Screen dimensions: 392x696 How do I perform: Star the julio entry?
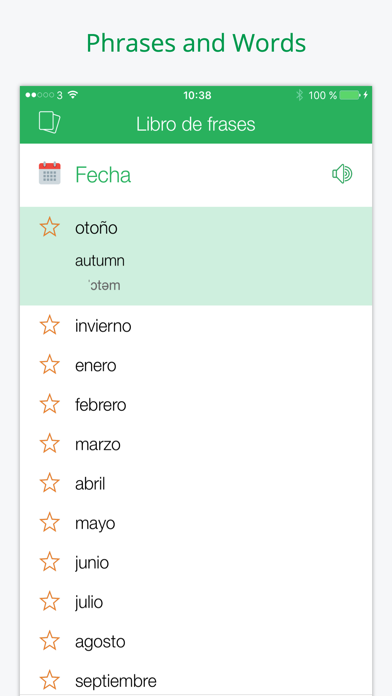tap(49, 601)
